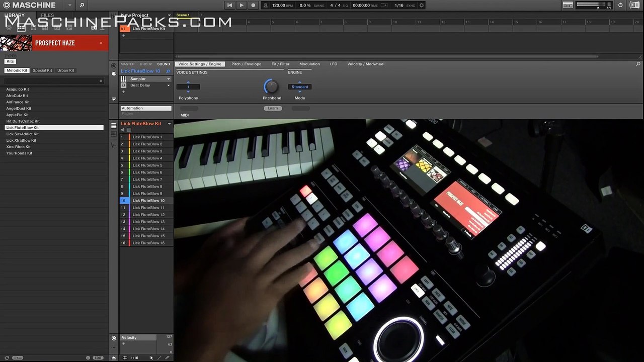Screen dimensions: 644x362
Task: Select sound slot Lick FluteBlow 16
Action: click(x=146, y=243)
